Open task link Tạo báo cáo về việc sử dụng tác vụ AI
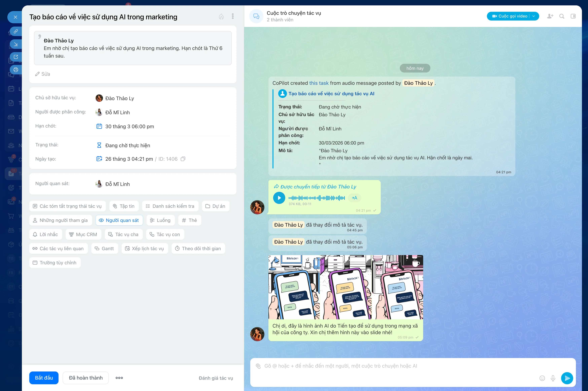The height and width of the screenshot is (391, 588). 331,94
